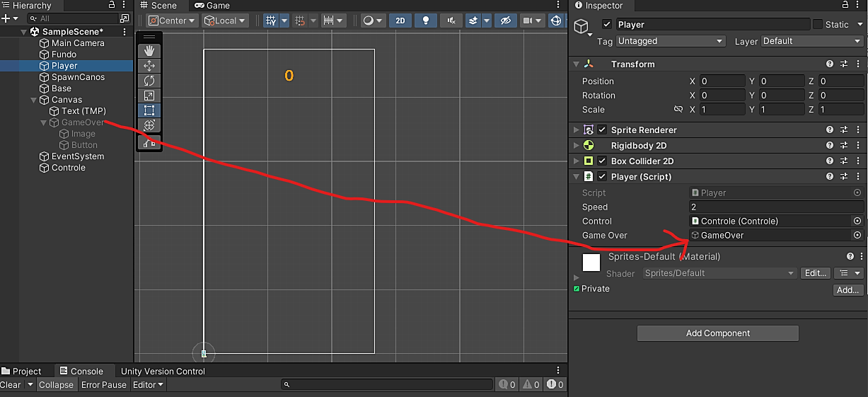Viewport: 868px width, 397px height.
Task: Open create (+) menu in Hierarchy
Action: coord(9,18)
